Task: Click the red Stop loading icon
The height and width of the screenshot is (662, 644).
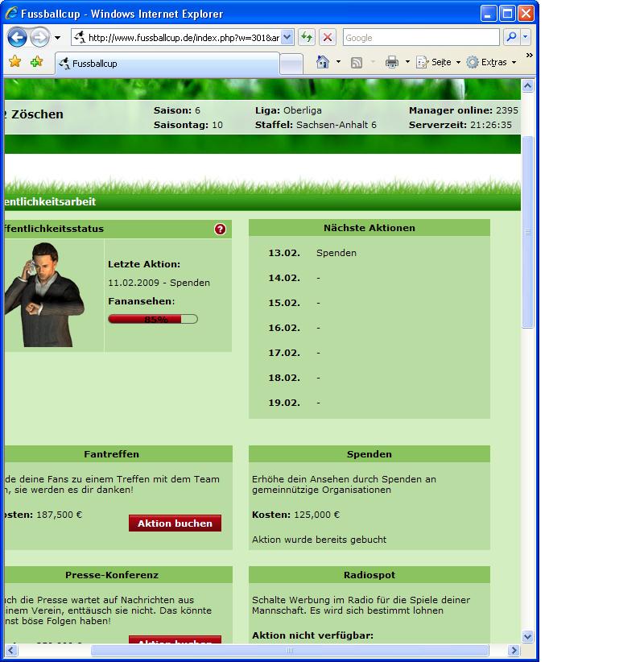Action: click(x=328, y=38)
